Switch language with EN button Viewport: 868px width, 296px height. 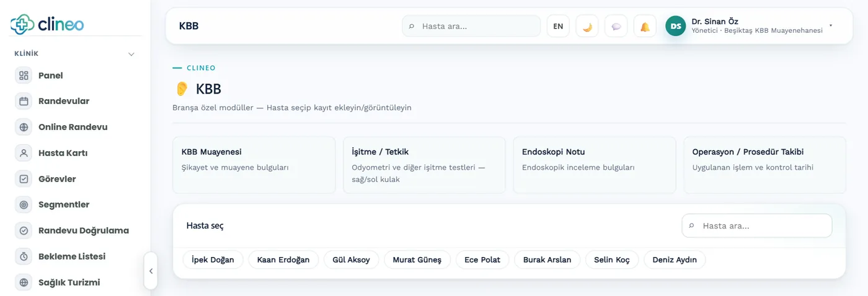point(558,26)
